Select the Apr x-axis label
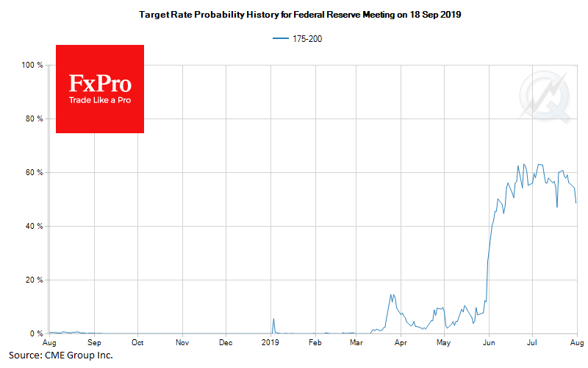Viewport: 588px width, 368px height. coord(401,343)
